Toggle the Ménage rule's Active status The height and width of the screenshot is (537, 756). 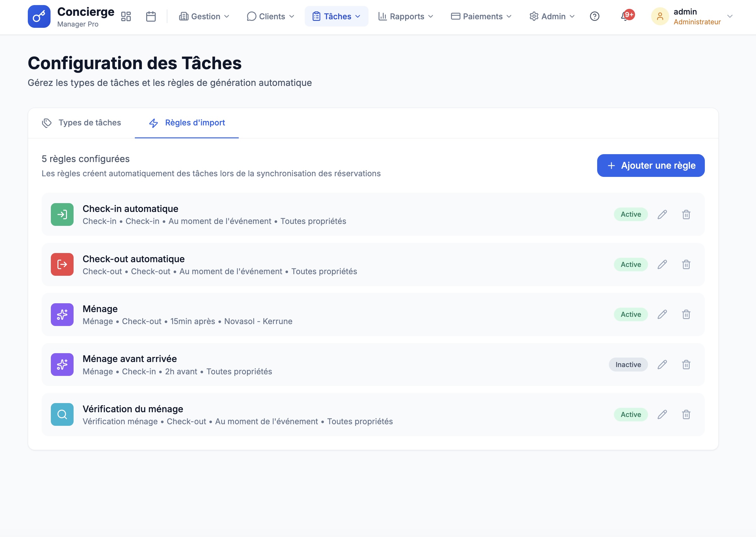tap(630, 314)
